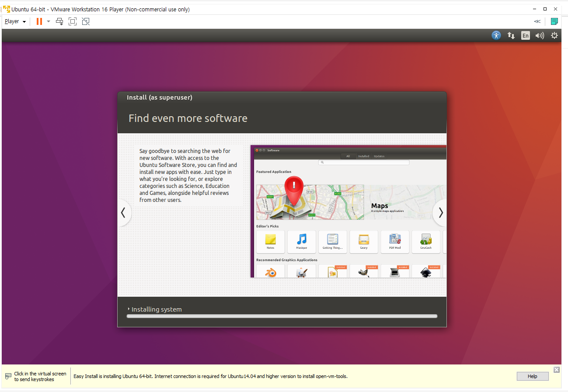
Task: Enter full screen mode icon
Action: coord(73,21)
